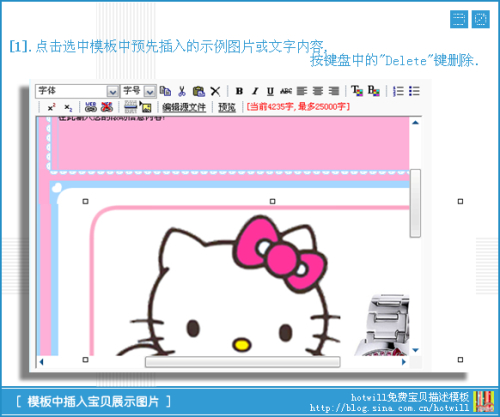Open the 字体 font dropdown
This screenshot has height=417, width=500.
click(x=77, y=91)
